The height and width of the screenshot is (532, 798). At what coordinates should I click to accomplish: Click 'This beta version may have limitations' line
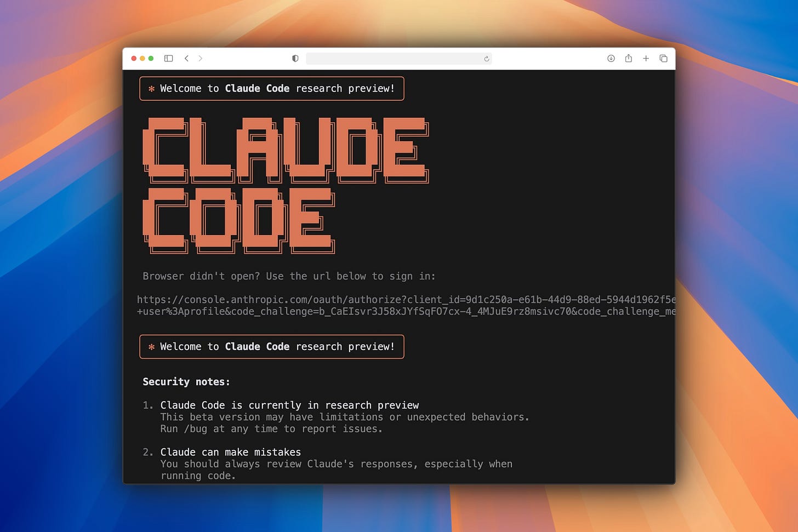coord(345,417)
